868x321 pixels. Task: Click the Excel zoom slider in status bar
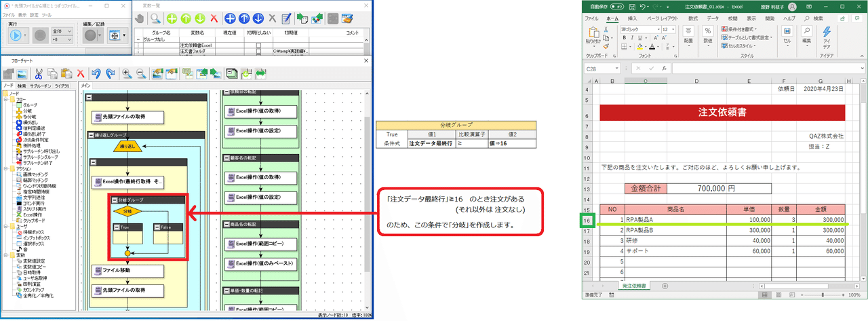click(823, 295)
